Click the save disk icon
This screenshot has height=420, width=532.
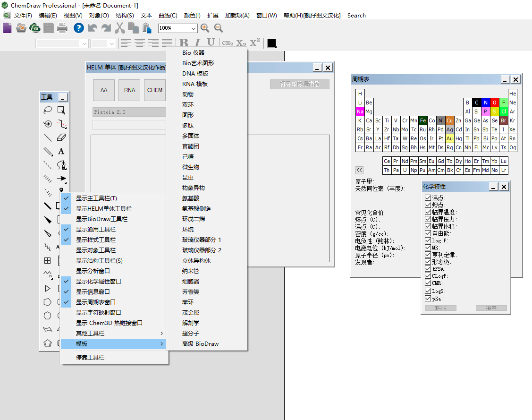click(x=49, y=28)
